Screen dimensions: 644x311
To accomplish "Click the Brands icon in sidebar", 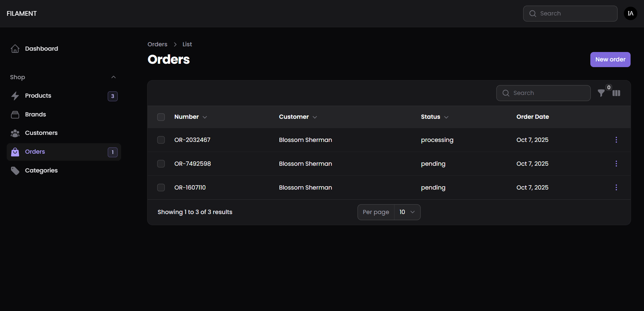I will point(15,115).
